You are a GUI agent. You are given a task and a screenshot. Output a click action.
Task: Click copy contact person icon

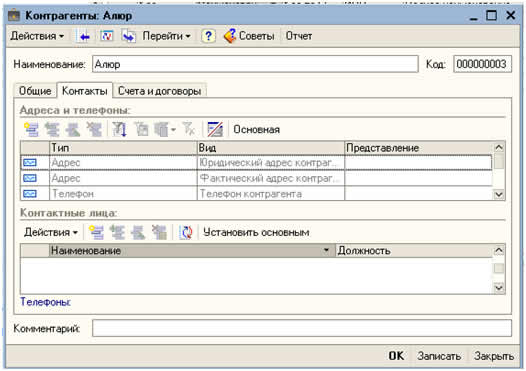117,232
